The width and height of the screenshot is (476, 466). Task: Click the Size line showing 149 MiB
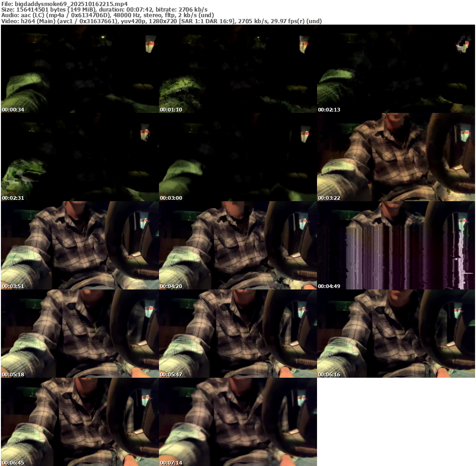click(x=105, y=9)
